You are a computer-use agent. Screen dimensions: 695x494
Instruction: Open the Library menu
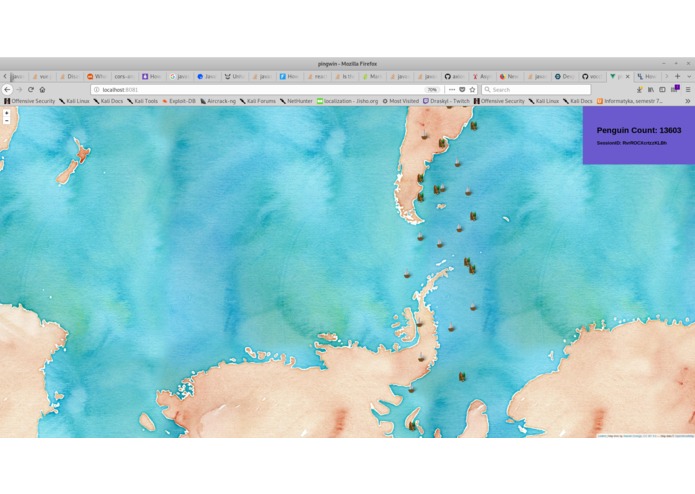click(651, 89)
